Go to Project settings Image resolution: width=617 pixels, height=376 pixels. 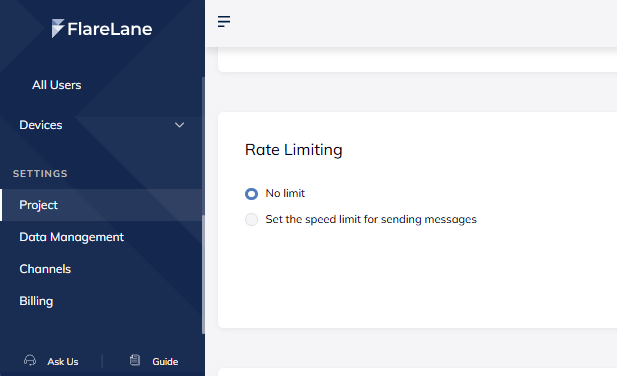(x=102, y=205)
